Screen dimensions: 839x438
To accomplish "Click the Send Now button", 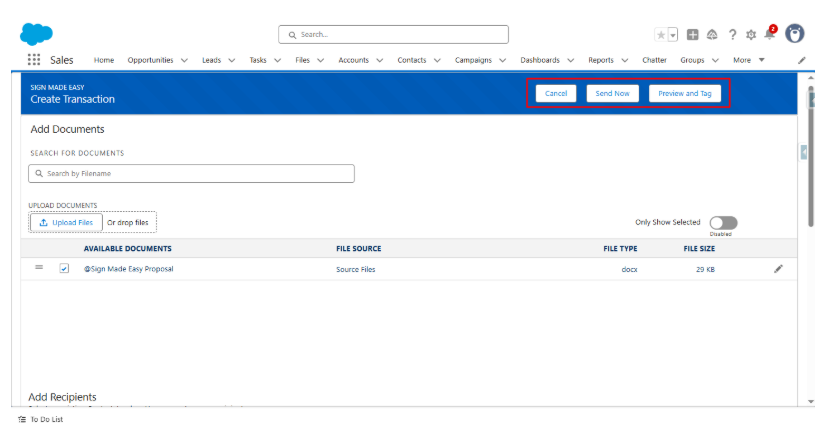I will tap(613, 93).
